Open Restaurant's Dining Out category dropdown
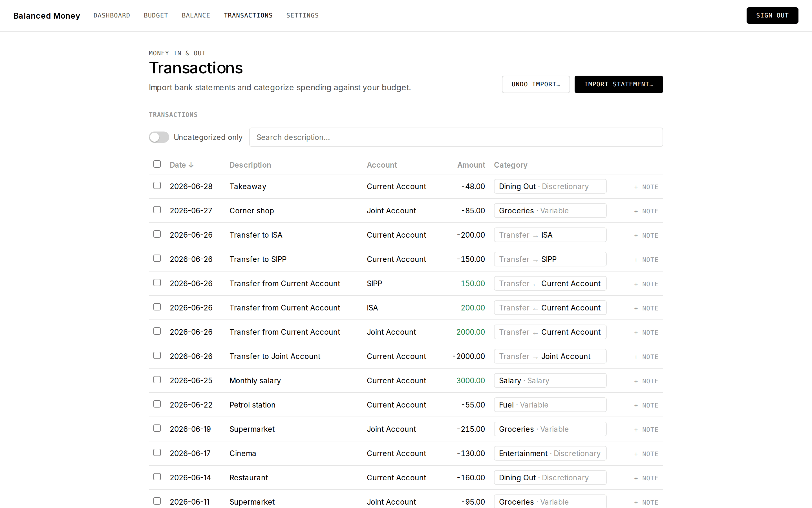Image resolution: width=812 pixels, height=508 pixels. 550,478
